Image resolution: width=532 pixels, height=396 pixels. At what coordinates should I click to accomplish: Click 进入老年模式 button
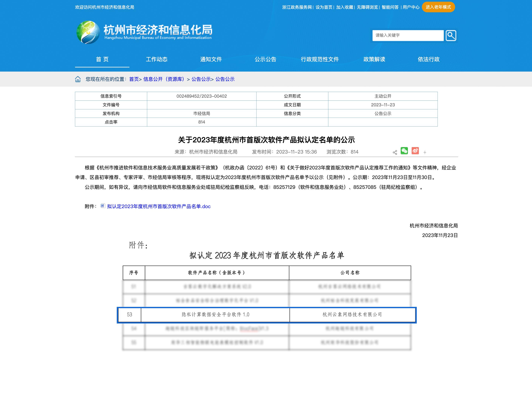tap(439, 7)
